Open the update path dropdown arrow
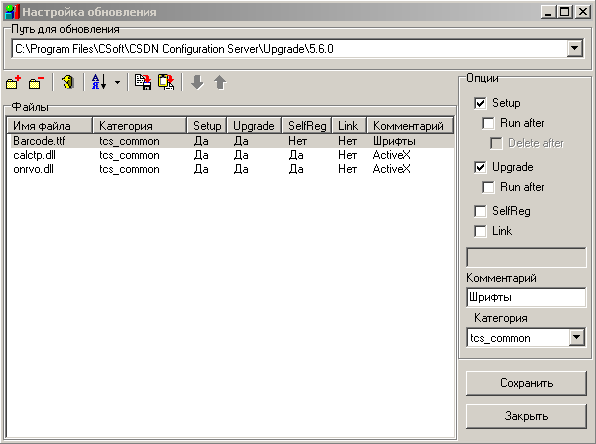 tap(575, 49)
